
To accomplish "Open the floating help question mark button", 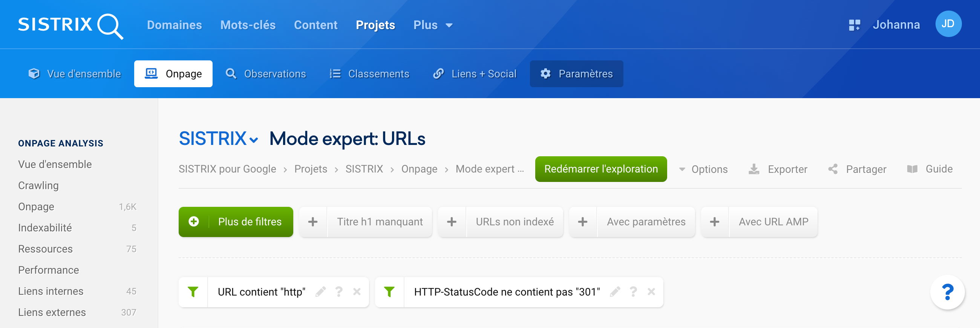I will pos(947,292).
